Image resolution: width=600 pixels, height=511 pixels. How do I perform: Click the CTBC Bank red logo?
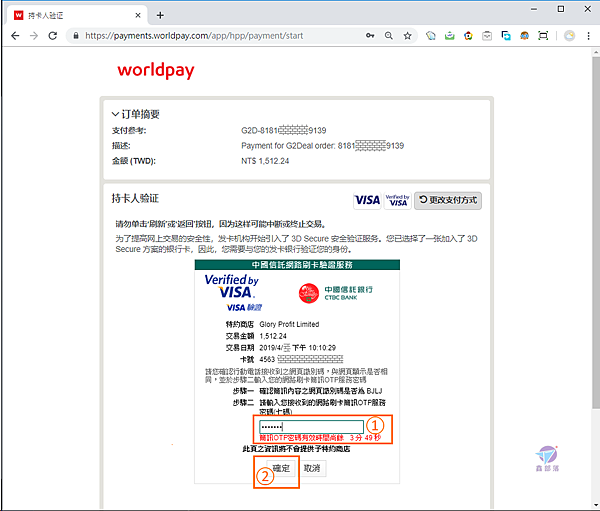(x=308, y=293)
